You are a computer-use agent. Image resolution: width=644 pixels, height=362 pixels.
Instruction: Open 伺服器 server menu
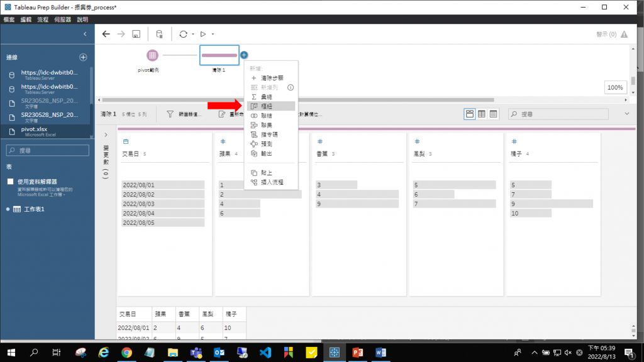click(x=62, y=19)
